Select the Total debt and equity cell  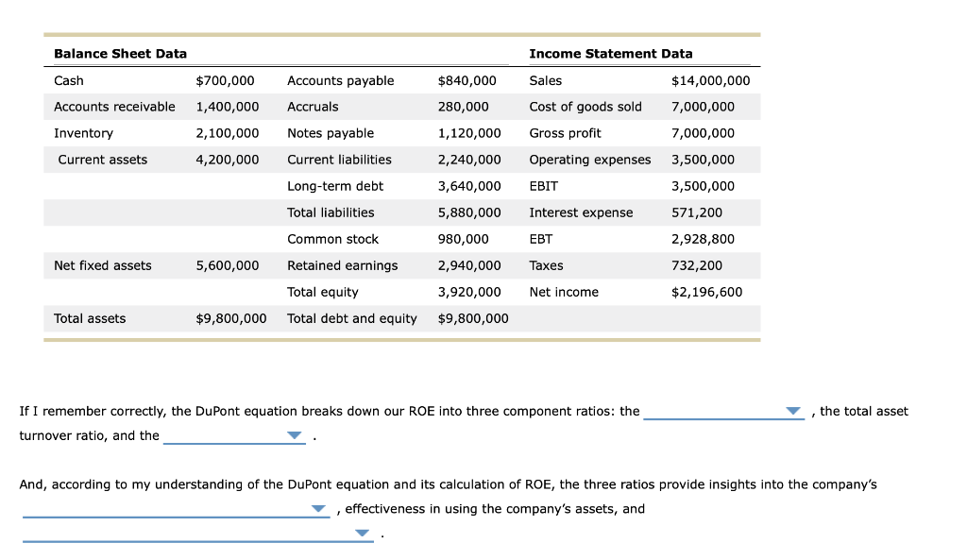click(x=352, y=318)
